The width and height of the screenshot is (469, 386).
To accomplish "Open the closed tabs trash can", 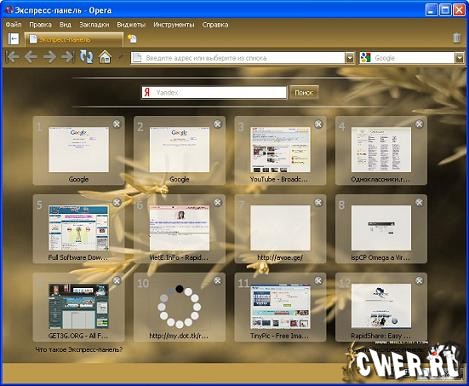I will pos(457,38).
